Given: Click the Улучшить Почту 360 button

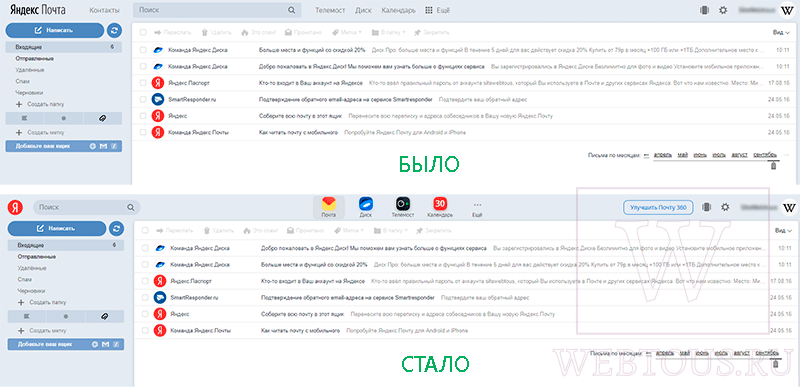Looking at the screenshot, I should coord(658,208).
